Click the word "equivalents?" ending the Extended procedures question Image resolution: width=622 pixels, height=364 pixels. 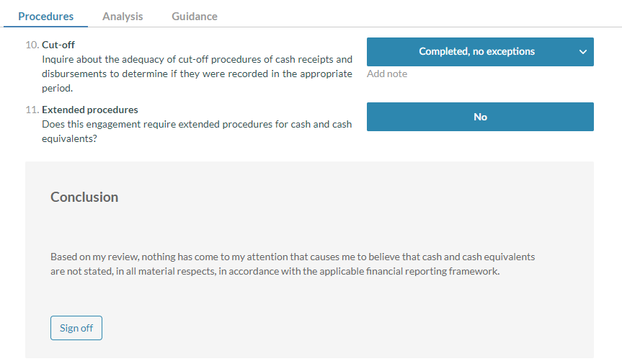point(70,138)
